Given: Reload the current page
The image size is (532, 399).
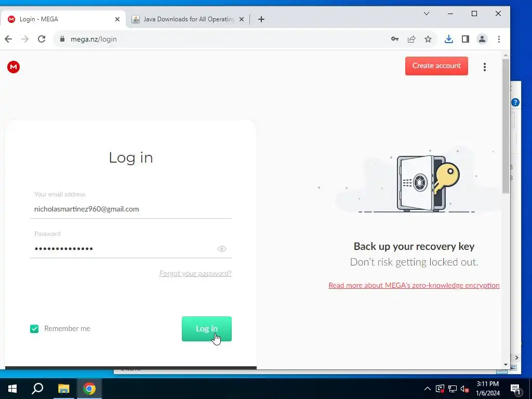Looking at the screenshot, I should 42,39.
